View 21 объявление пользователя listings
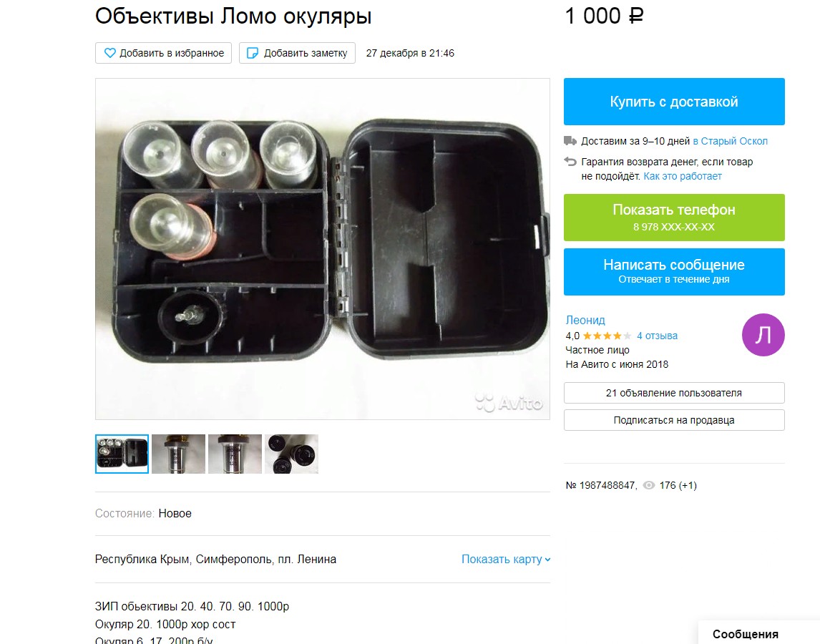Viewport: 820px width, 644px height. point(674,393)
